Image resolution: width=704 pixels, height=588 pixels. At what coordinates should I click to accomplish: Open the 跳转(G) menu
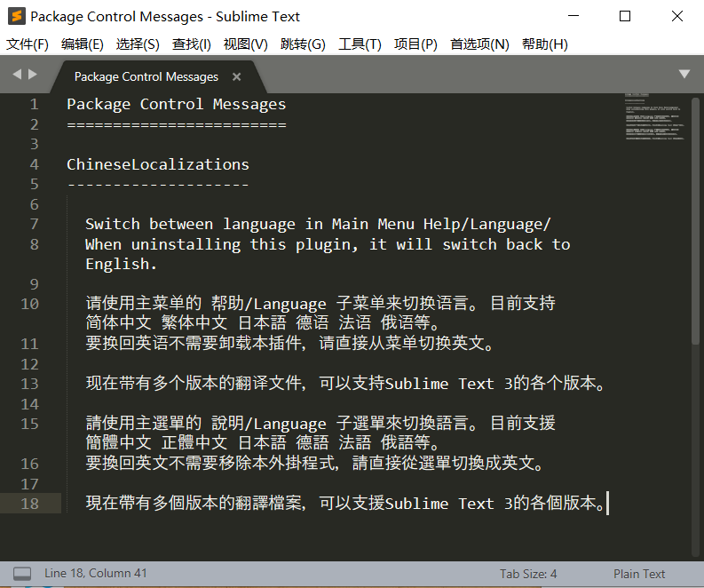303,44
